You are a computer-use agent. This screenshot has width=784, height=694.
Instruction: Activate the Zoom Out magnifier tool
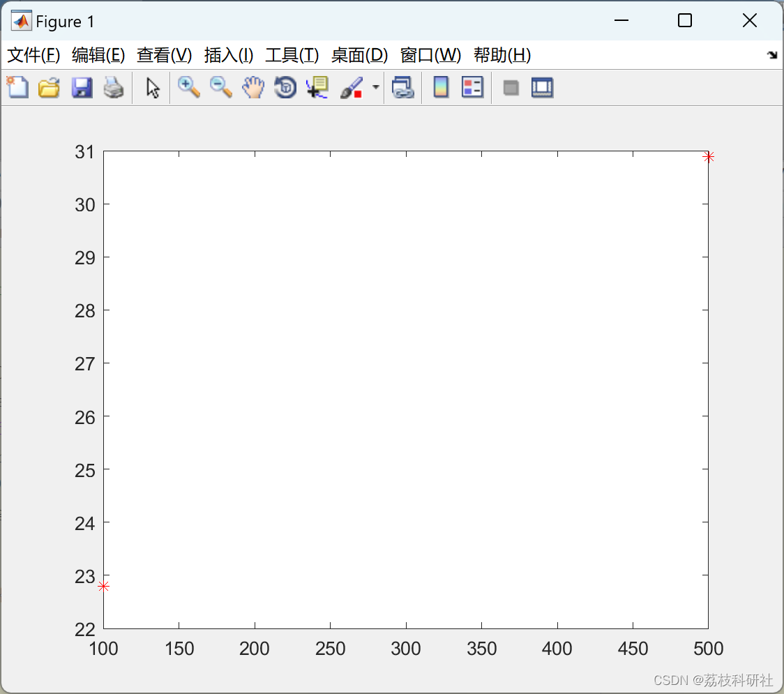pyautogui.click(x=220, y=87)
